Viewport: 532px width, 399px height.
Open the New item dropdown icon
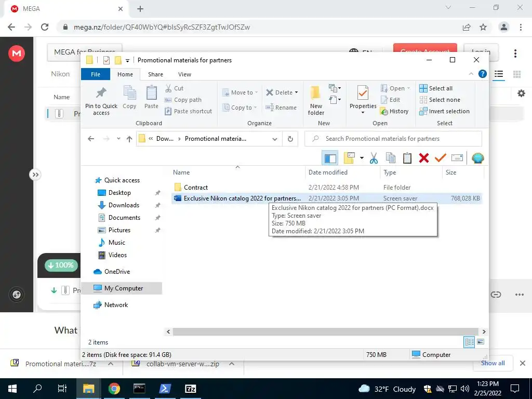coord(335,88)
